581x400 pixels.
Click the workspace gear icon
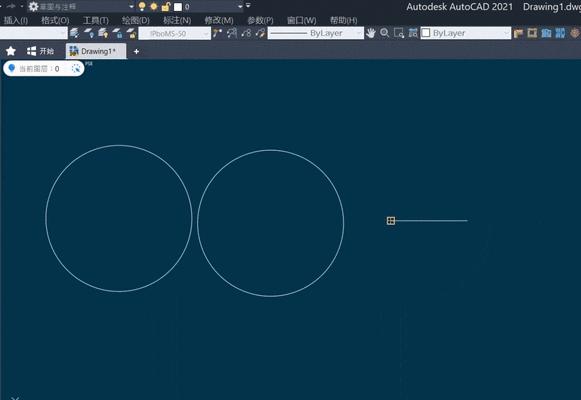[x=33, y=6]
